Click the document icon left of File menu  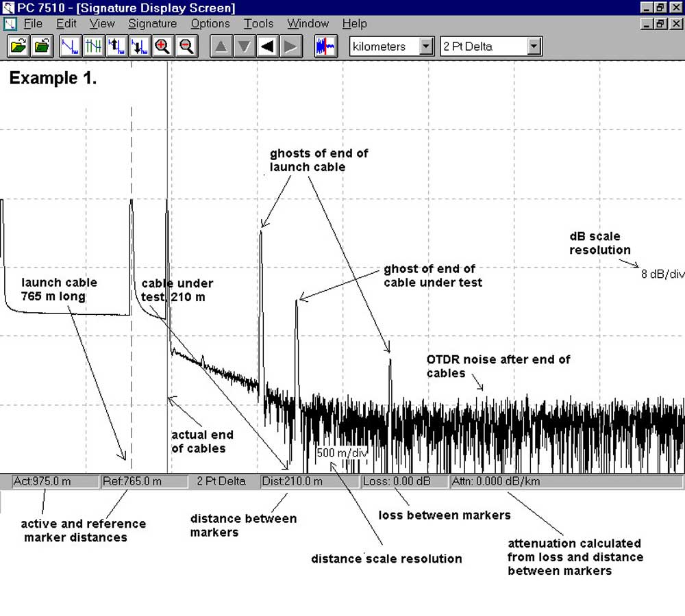tap(10, 24)
